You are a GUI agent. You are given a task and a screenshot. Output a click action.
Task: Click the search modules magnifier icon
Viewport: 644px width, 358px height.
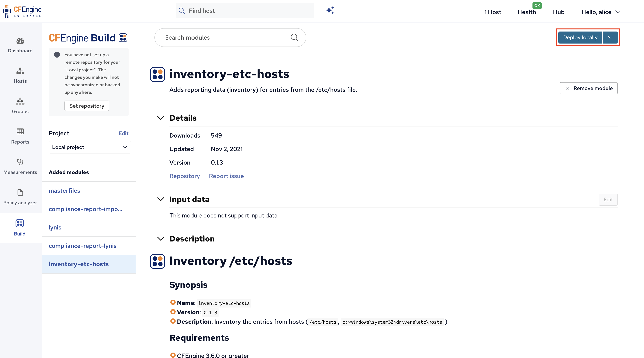[x=294, y=38]
